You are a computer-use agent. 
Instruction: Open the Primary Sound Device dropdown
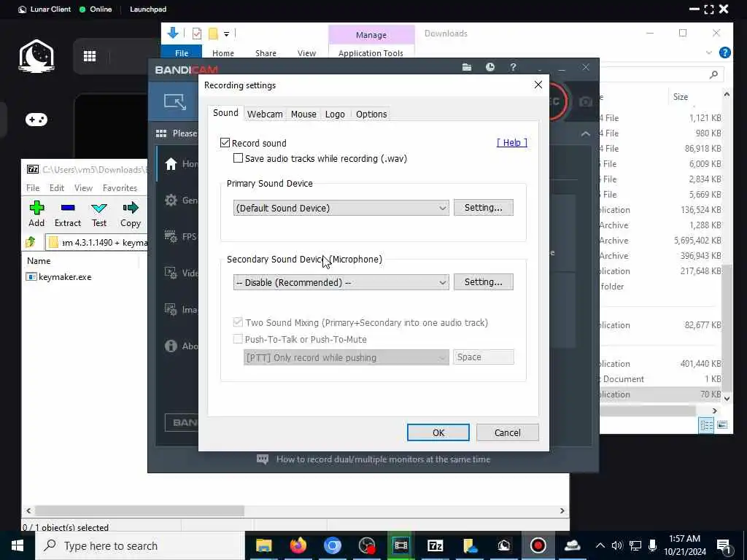(x=341, y=208)
